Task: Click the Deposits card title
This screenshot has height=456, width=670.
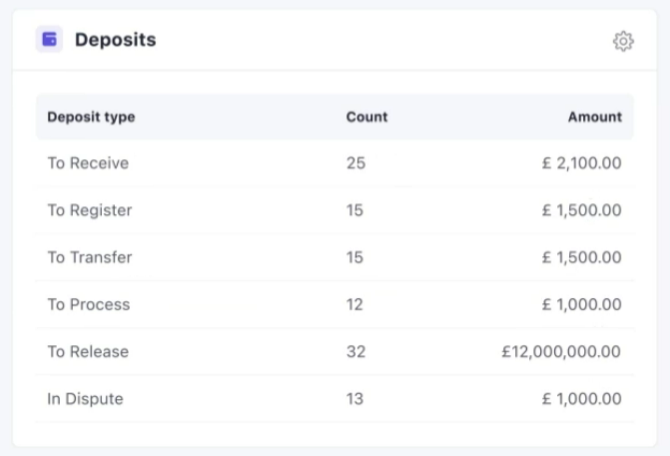Action: 115,40
